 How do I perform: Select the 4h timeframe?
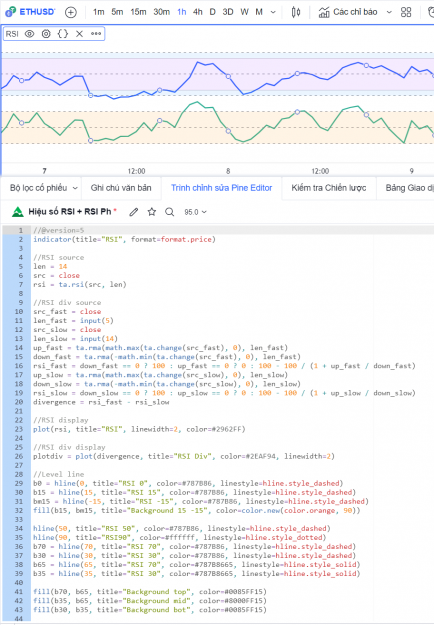(198, 12)
